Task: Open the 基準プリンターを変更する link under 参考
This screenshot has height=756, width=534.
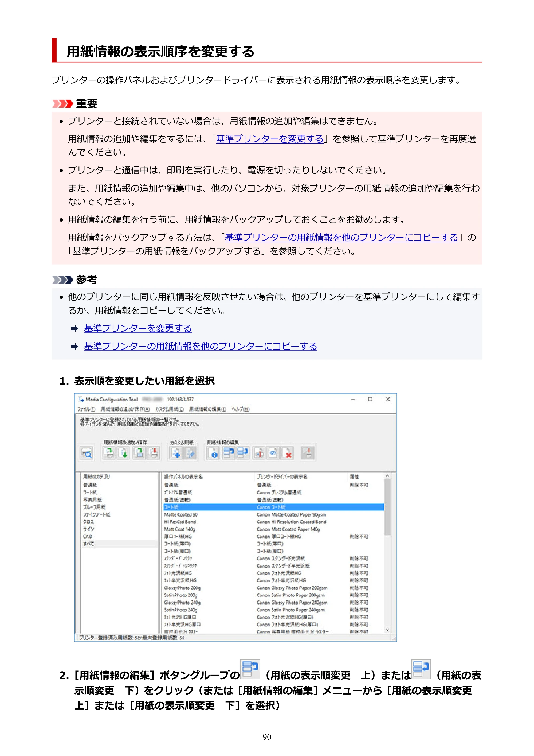Action: coord(138,328)
